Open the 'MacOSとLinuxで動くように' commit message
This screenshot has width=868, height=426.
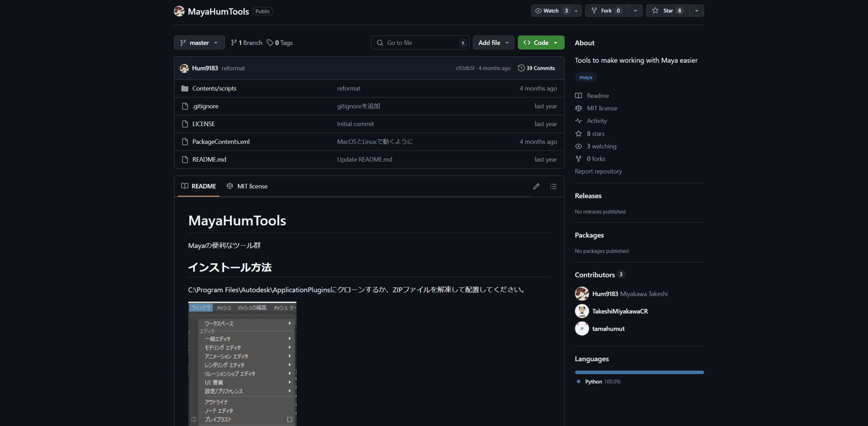pos(375,142)
